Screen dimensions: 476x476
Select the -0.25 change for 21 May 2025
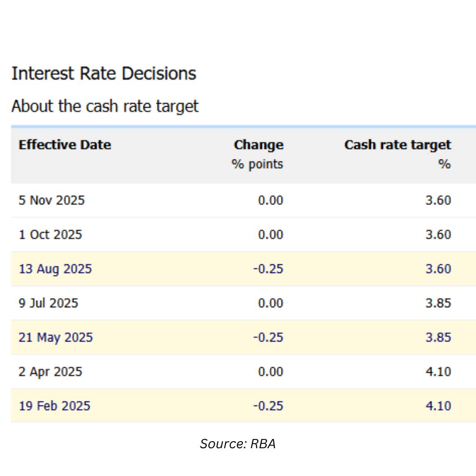tap(268, 338)
